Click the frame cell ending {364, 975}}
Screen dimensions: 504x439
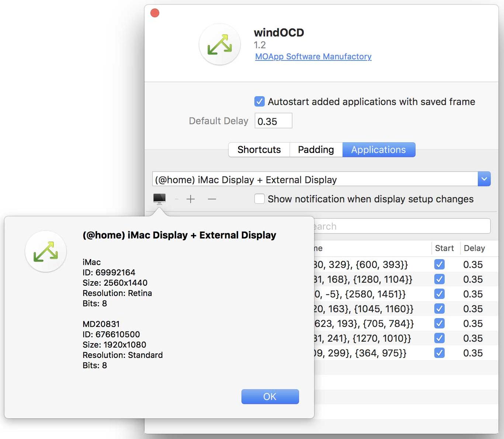coord(360,353)
